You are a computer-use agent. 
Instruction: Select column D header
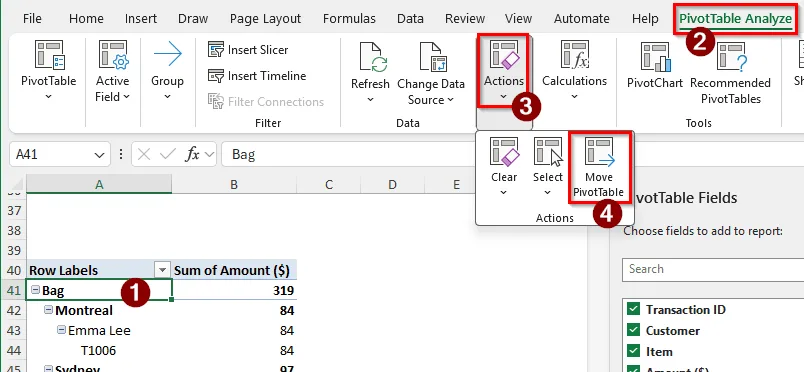[392, 184]
